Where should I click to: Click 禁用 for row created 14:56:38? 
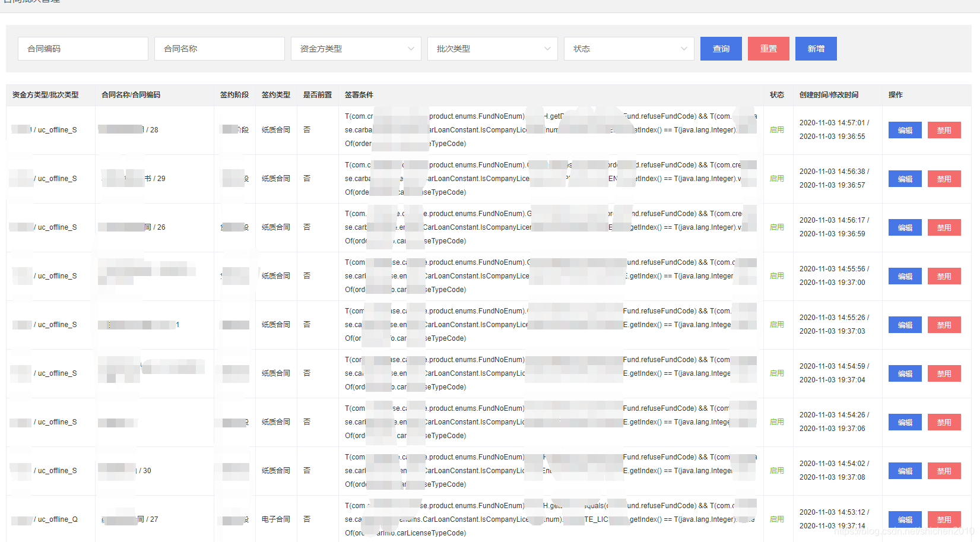[944, 179]
